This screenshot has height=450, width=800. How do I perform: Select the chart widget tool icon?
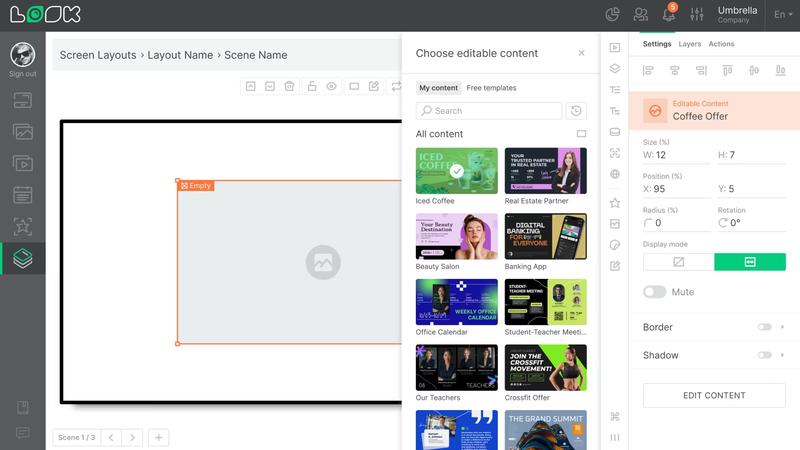click(x=615, y=224)
